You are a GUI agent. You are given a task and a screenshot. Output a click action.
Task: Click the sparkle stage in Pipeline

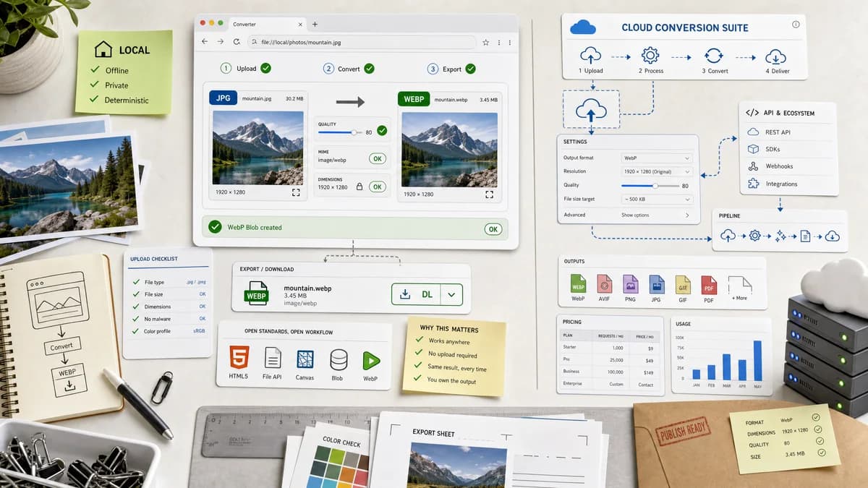pos(780,236)
